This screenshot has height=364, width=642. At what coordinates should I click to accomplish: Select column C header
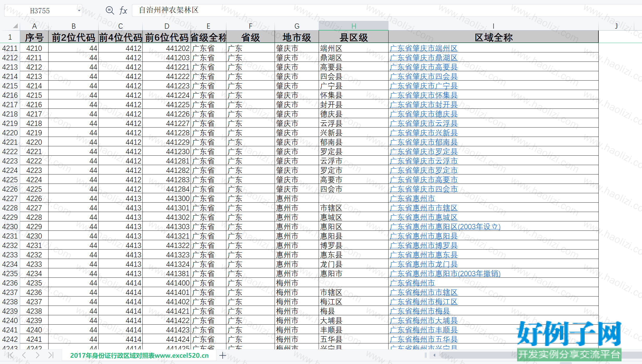[x=120, y=26]
